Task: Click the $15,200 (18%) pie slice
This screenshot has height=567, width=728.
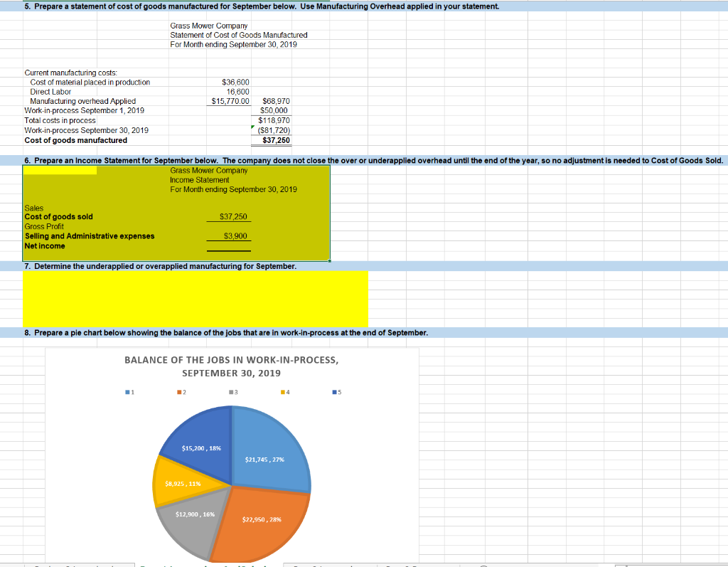Action: (x=203, y=447)
